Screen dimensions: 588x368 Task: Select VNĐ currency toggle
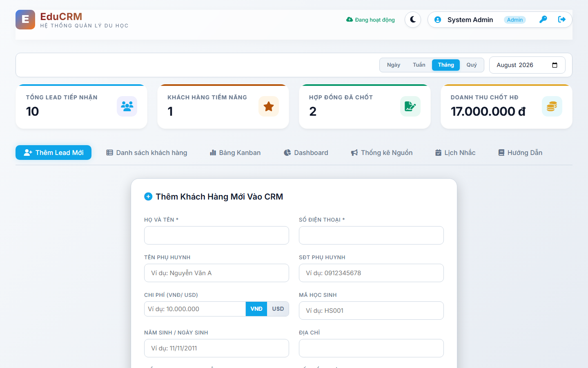pyautogui.click(x=256, y=309)
